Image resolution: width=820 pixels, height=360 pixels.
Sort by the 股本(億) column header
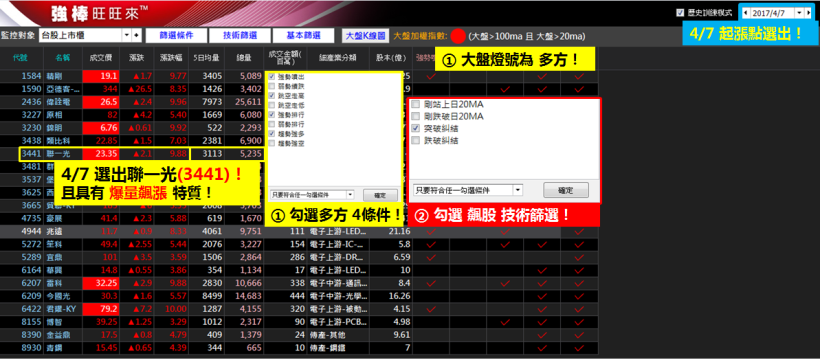390,58
